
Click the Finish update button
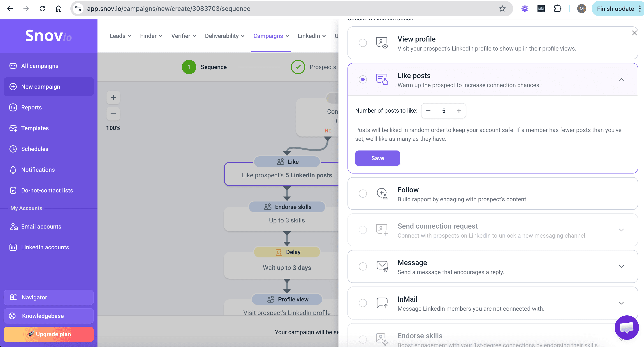pos(615,9)
